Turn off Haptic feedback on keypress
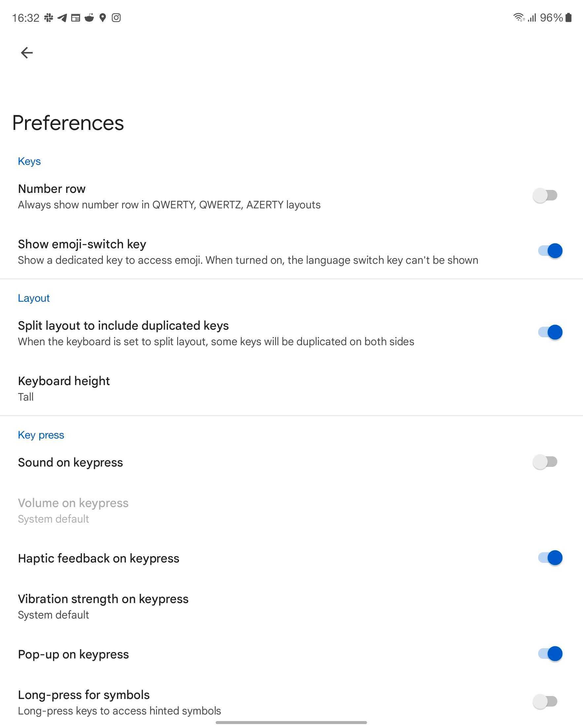The width and height of the screenshot is (583, 728). [x=550, y=558]
